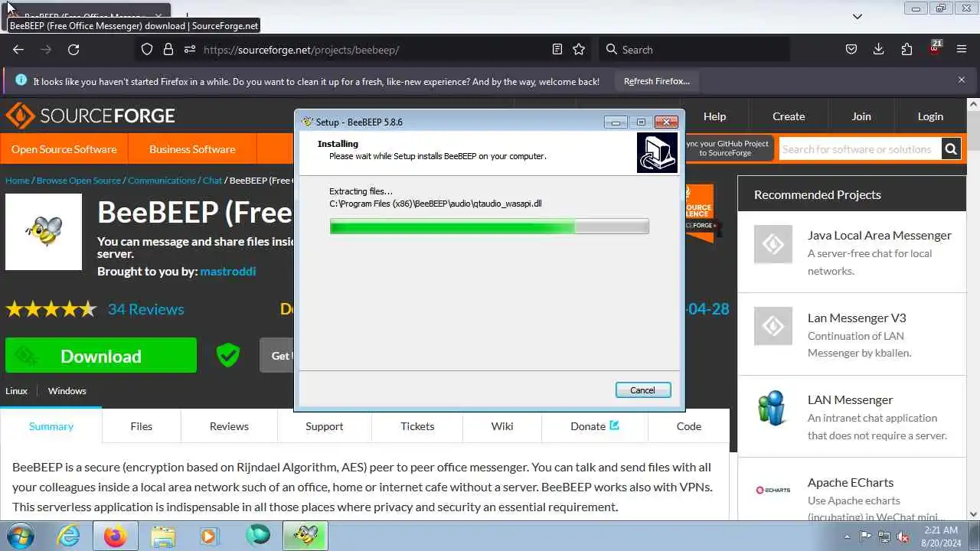The image size is (980, 551).
Task: Click Home breadcrumb link
Action: point(17,181)
